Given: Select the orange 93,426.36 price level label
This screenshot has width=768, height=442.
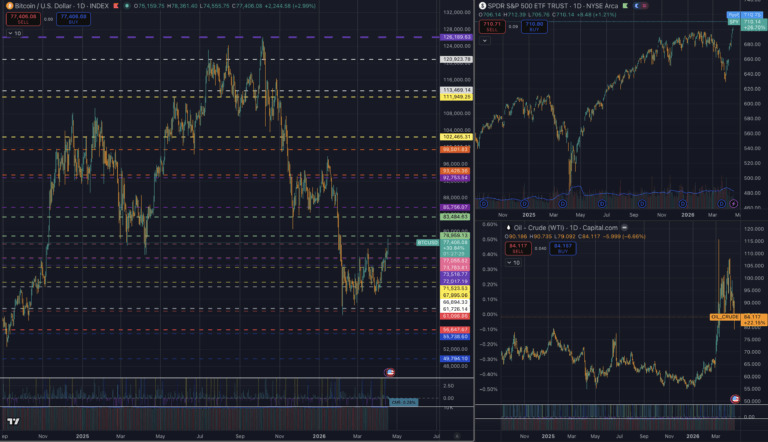Looking at the screenshot, I should [456, 171].
